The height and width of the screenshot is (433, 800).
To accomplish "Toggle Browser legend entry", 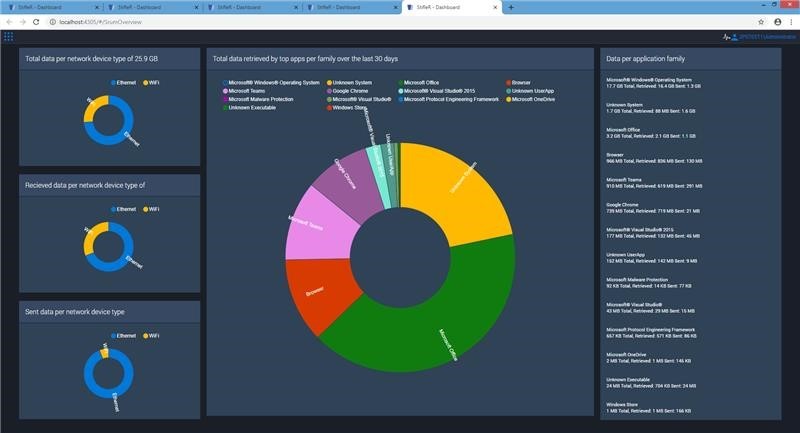I will (518, 83).
